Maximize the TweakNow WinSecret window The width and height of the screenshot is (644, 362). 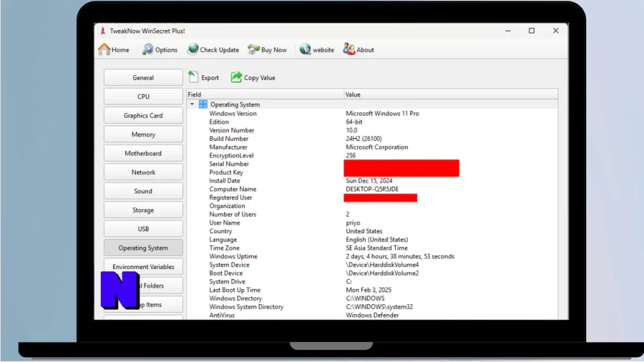coord(531,31)
